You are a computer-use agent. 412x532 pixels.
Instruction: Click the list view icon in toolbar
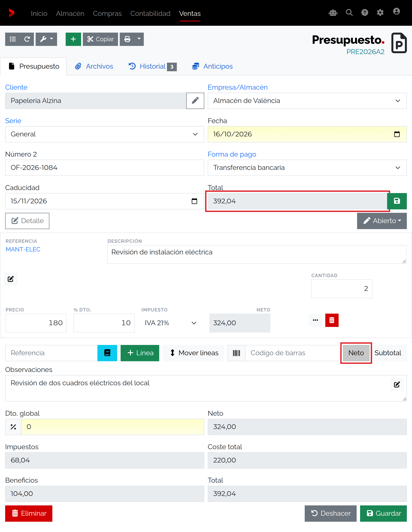click(x=13, y=39)
